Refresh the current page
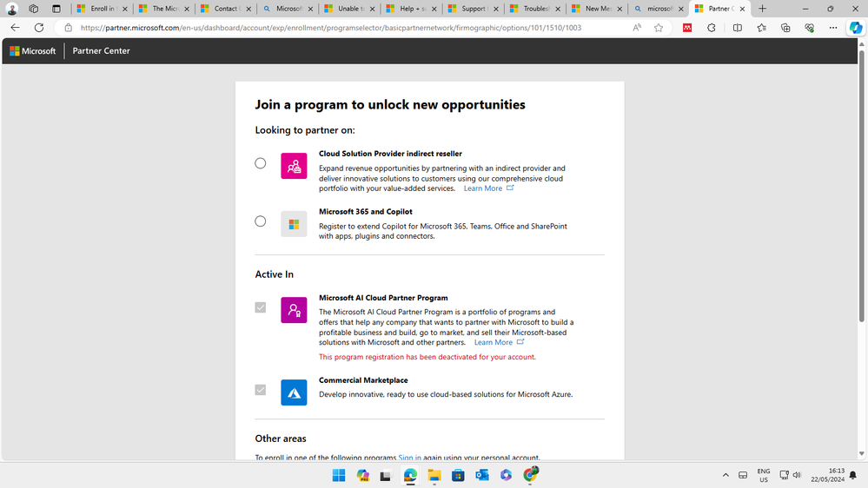868x488 pixels. pyautogui.click(x=39, y=28)
